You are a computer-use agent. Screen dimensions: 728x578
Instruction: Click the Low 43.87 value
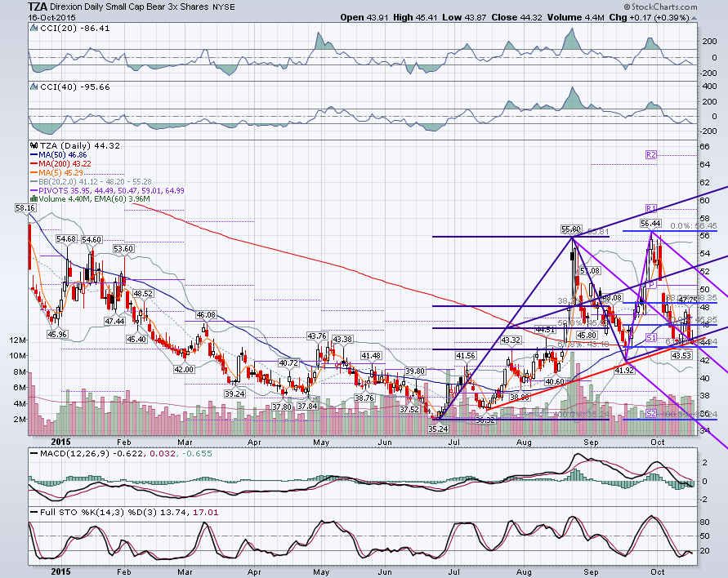(464, 18)
